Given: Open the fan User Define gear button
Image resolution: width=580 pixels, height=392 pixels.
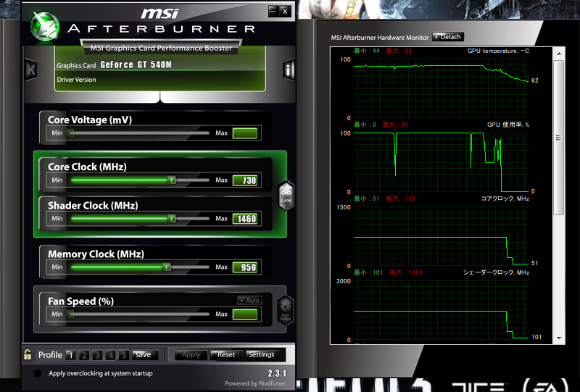Looking at the screenshot, I should (286, 311).
